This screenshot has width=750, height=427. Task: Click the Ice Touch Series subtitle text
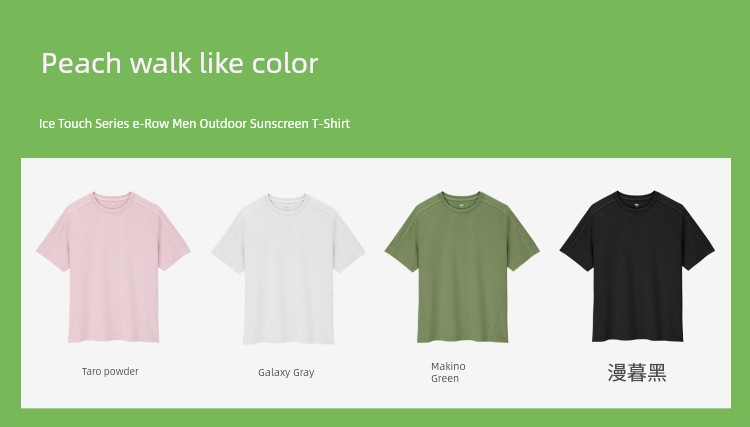click(194, 124)
